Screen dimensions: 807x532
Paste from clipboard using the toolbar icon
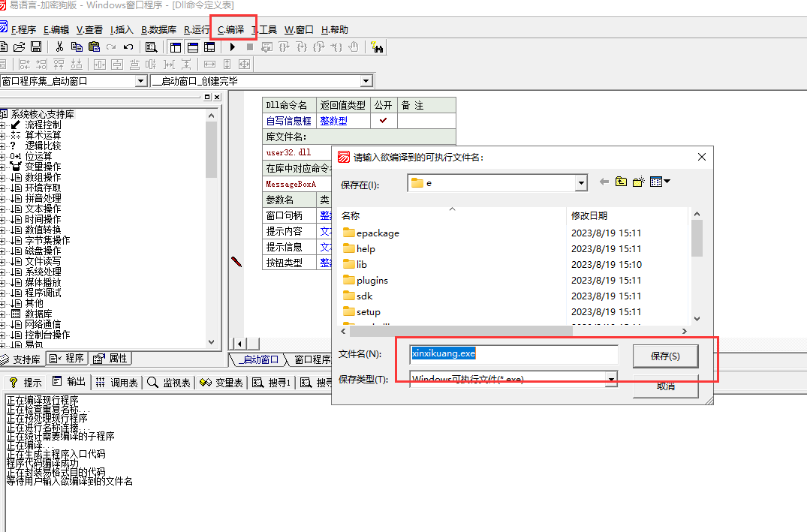[94, 47]
